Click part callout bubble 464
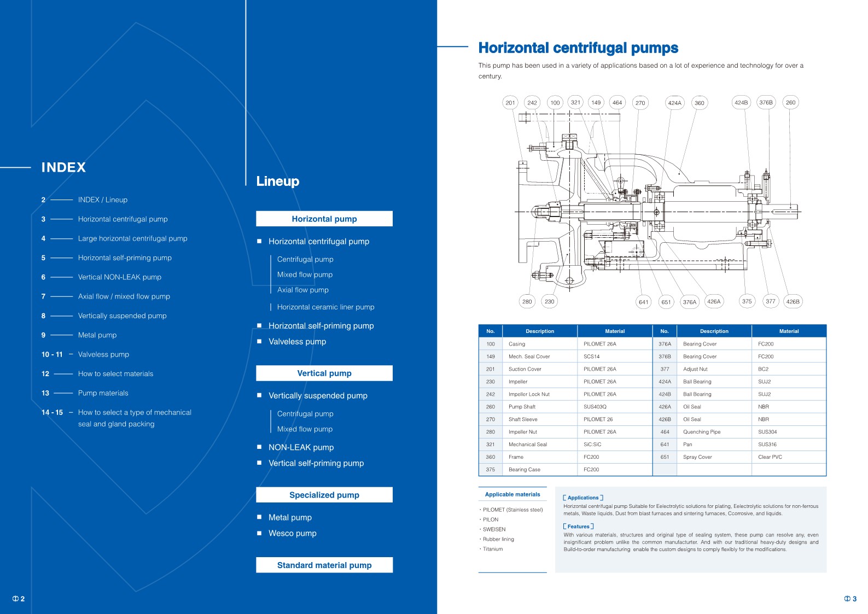Image resolution: width=868 pixels, height=614 pixels. 617,102
